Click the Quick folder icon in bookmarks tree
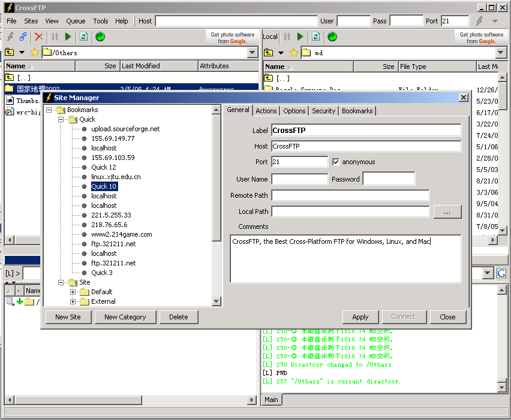Image resolution: width=511 pixels, height=420 pixels. [73, 119]
